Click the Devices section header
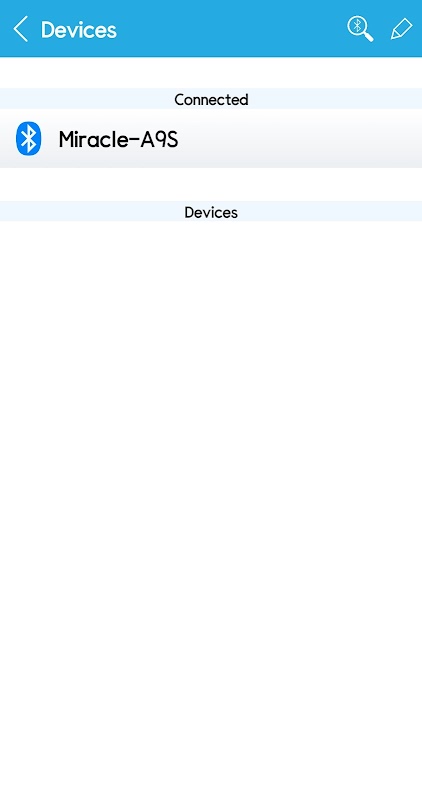This screenshot has height=800, width=422. [x=211, y=212]
